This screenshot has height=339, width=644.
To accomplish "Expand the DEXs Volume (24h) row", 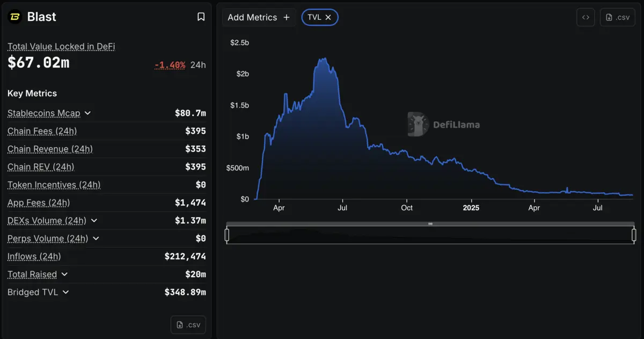I will 94,221.
